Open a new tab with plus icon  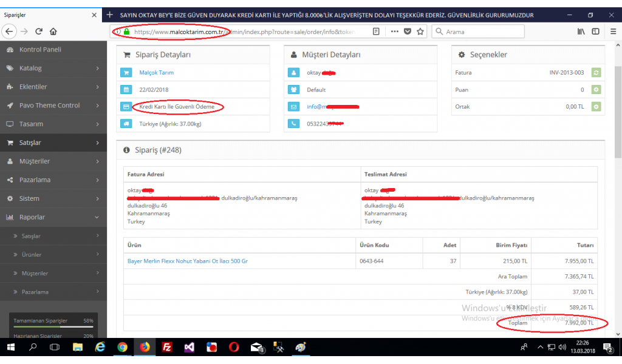pos(110,15)
